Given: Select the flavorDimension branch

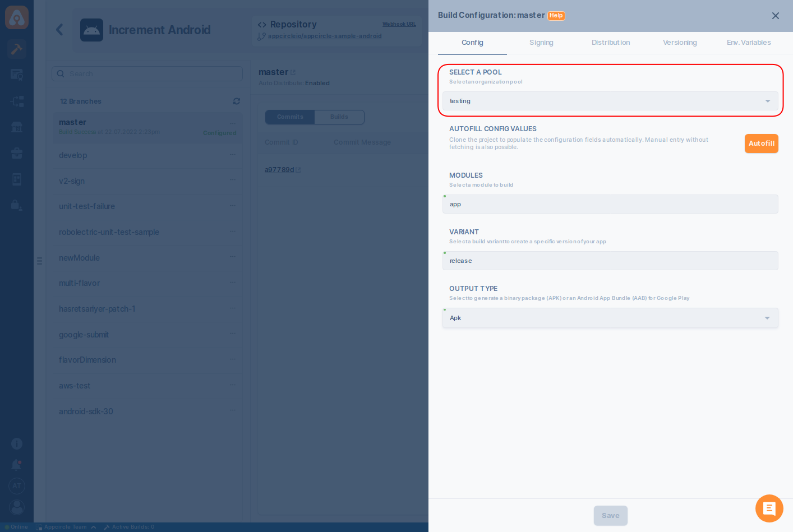Looking at the screenshot, I should tap(147, 360).
